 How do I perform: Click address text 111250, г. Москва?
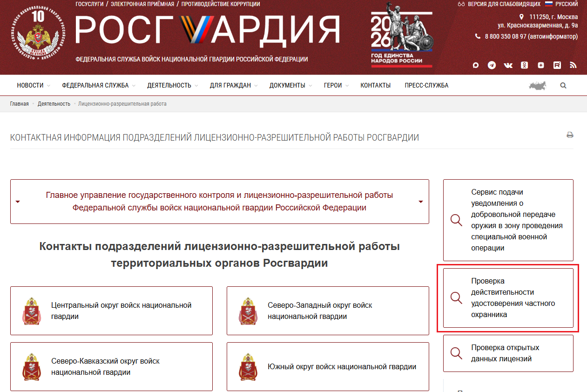pos(553,17)
